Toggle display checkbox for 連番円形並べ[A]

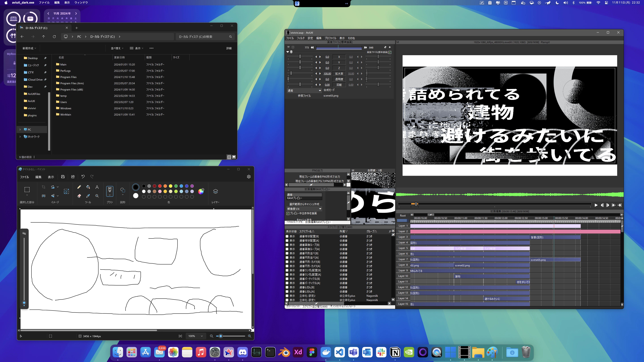(287, 258)
